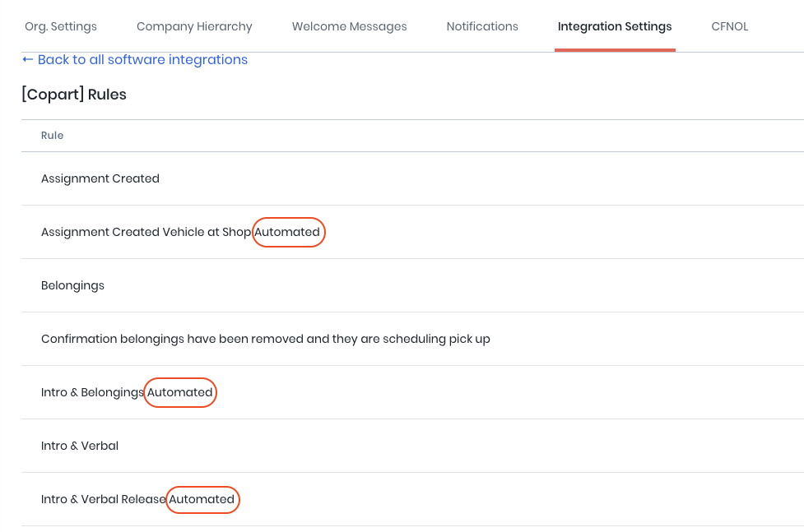Toggle Automated on Assignment Created Vehicle at Shop
Viewport: 804px width, 532px height.
click(288, 232)
